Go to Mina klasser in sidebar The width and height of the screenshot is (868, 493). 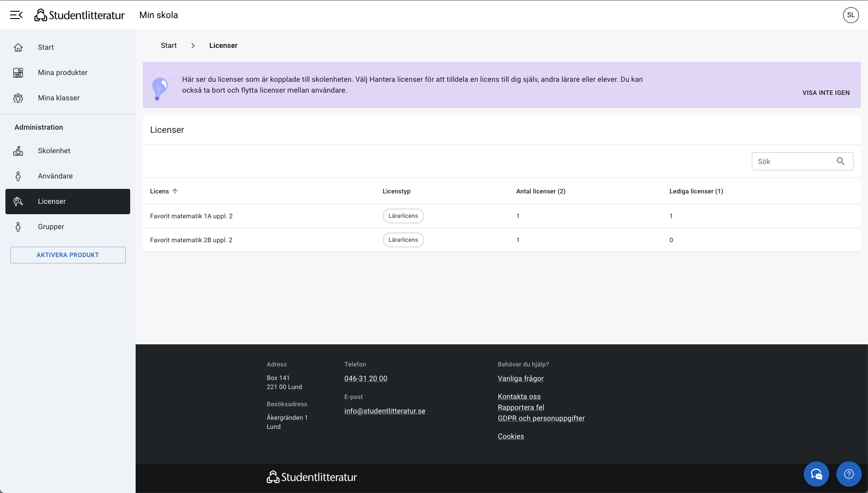(x=59, y=98)
